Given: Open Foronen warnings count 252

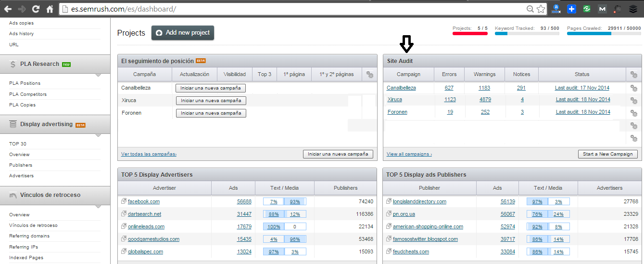Looking at the screenshot, I should (485, 112).
